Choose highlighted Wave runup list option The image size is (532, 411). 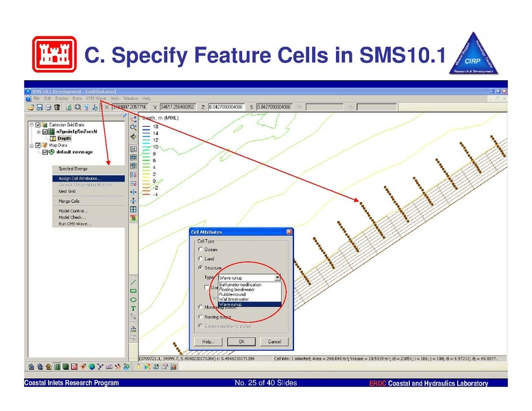coord(250,304)
